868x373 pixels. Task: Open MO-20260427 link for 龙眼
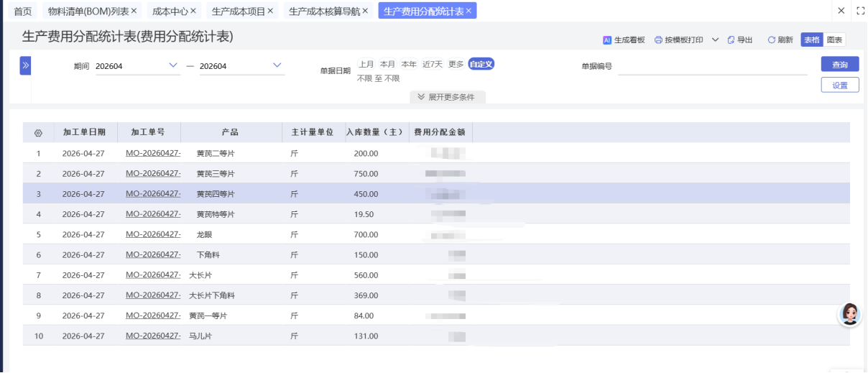coord(153,234)
